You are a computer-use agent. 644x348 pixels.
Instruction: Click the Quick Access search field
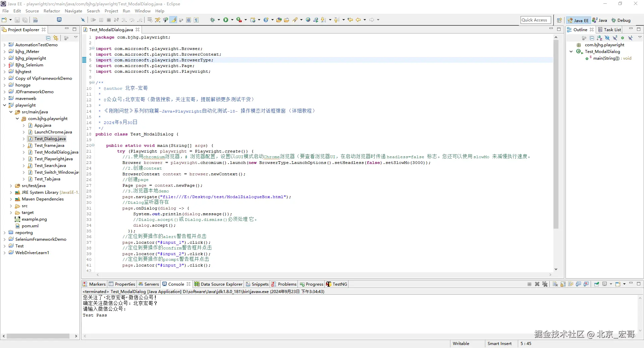coord(535,20)
